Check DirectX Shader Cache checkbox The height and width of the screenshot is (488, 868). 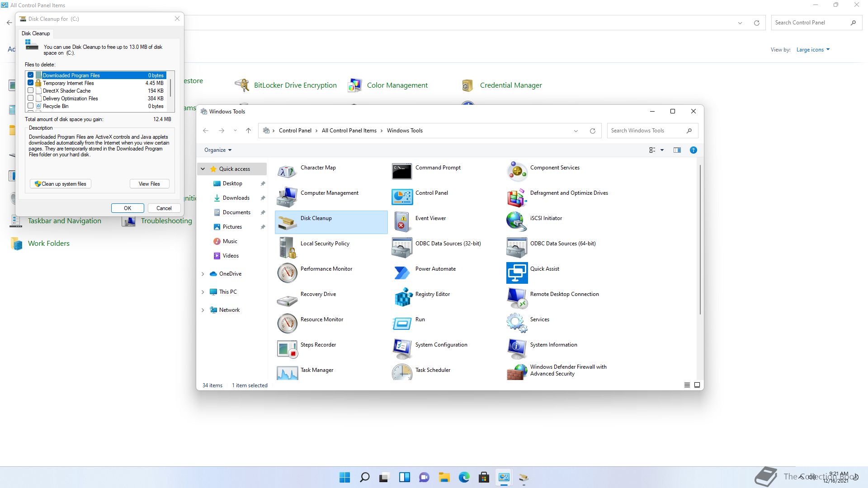[x=31, y=90]
